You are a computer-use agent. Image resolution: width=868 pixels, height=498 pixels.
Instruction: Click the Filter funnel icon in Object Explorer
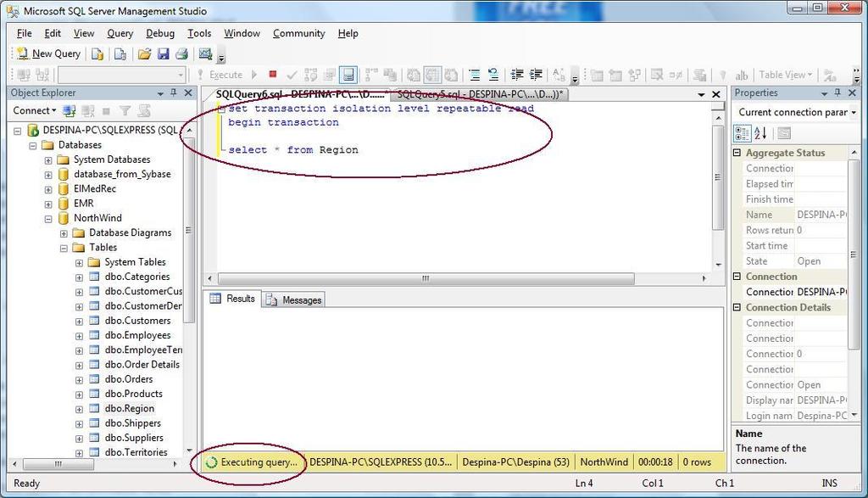(x=125, y=111)
